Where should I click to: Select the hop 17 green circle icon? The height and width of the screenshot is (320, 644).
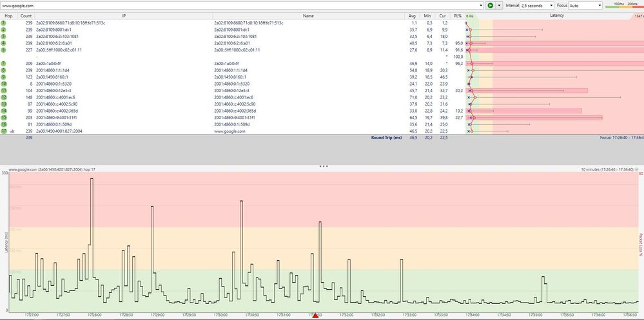pos(4,131)
